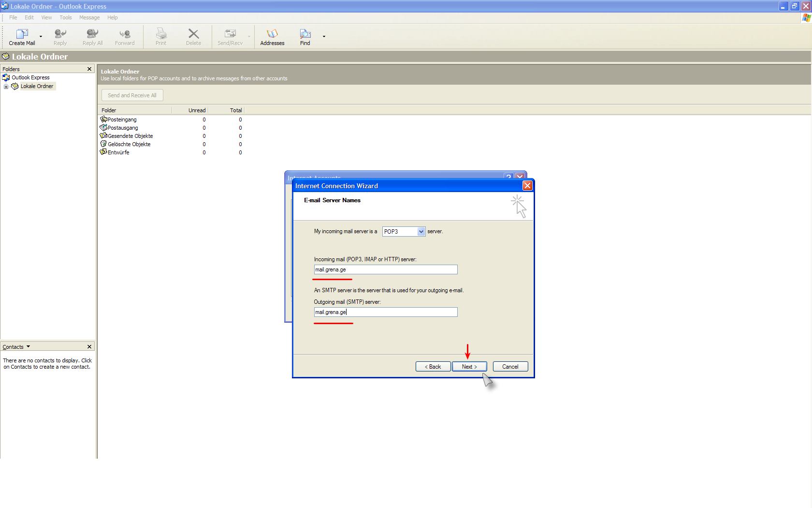Click the Create Mail toolbar icon
The image size is (812, 508).
(x=22, y=36)
